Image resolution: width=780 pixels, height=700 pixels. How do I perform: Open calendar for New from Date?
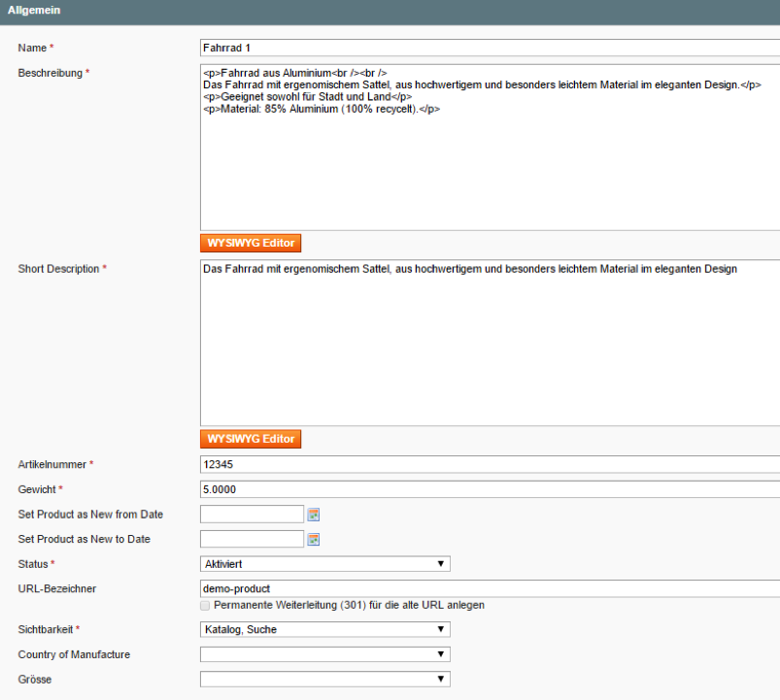(314, 515)
